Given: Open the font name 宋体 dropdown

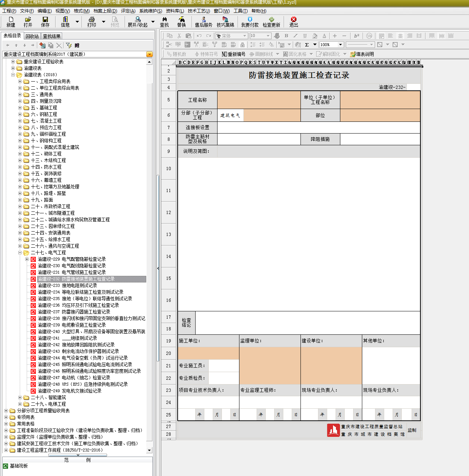Looking at the screenshot, I should click(245, 36).
